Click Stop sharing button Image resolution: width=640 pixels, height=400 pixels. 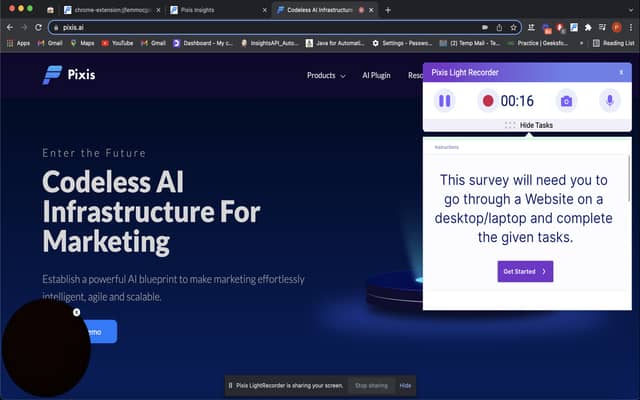370,385
